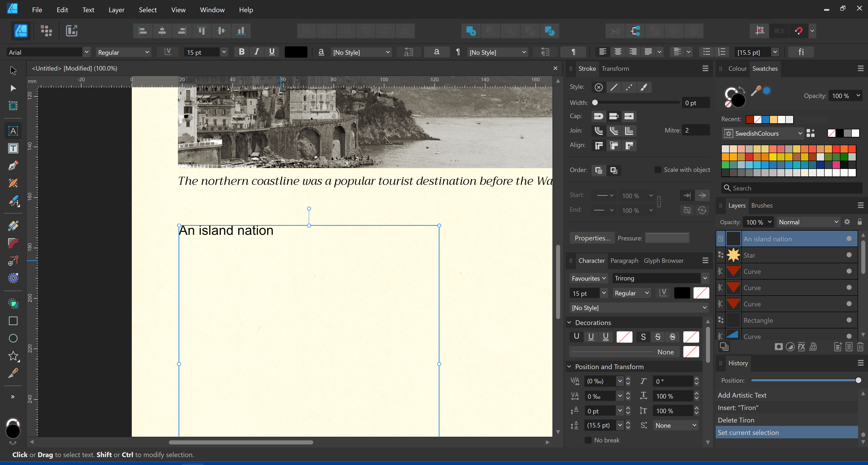Select the Artistic Text tool
Image resolution: width=868 pixels, height=465 pixels.
coord(13,131)
